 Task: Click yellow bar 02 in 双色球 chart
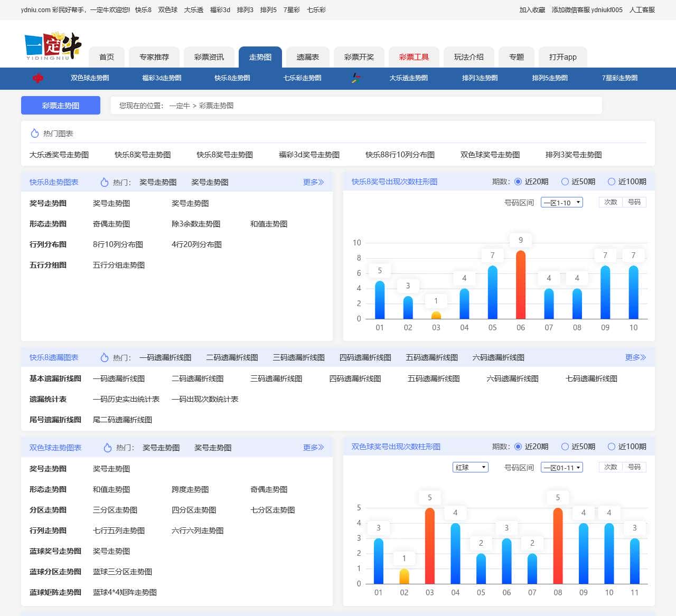coord(404,576)
